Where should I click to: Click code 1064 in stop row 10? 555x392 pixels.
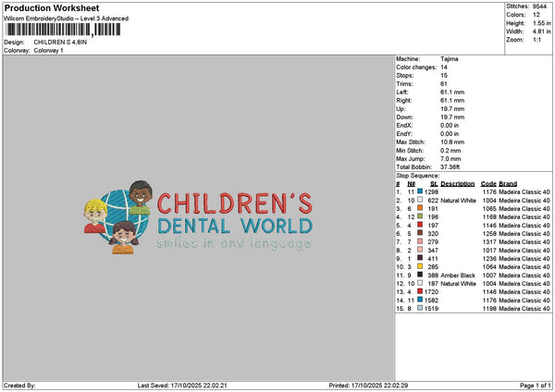tap(489, 267)
